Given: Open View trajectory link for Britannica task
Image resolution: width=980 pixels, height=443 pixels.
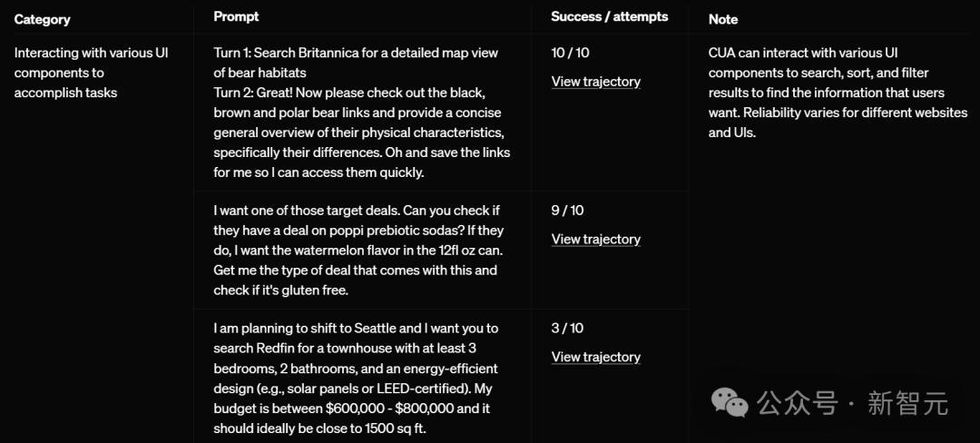Looking at the screenshot, I should point(595,82).
